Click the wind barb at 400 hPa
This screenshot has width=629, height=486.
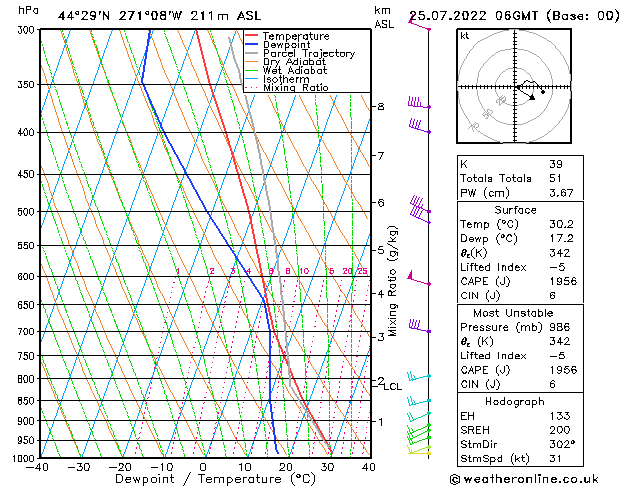[x=420, y=126]
